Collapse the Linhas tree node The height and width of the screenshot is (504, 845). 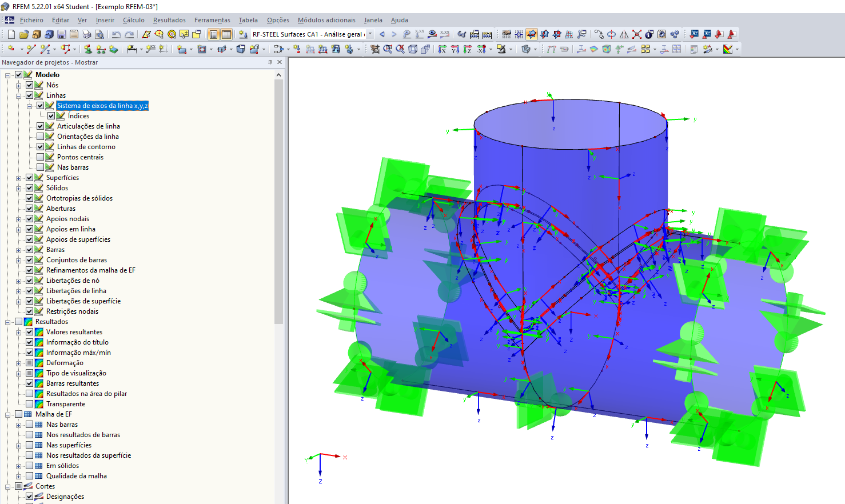coord(19,95)
